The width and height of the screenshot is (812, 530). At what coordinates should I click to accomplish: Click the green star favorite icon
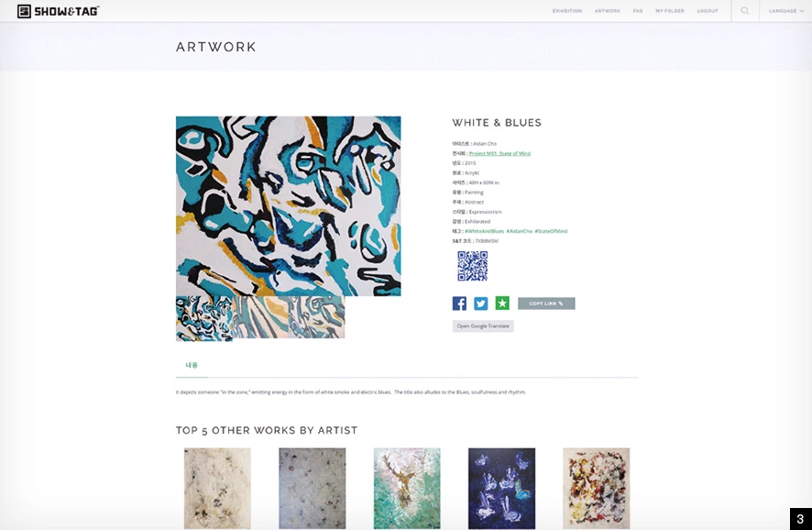[x=502, y=304]
